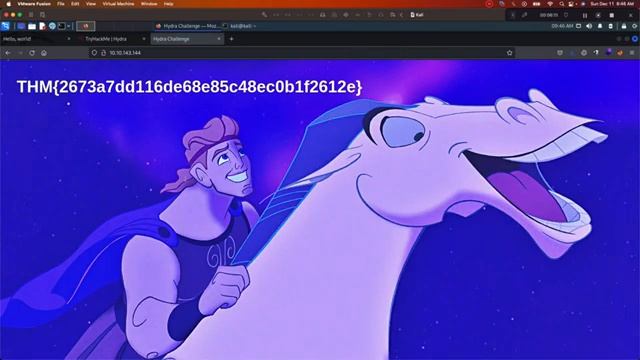The height and width of the screenshot is (360, 640).
Task: Open the Edit menu
Action: coord(75,4)
